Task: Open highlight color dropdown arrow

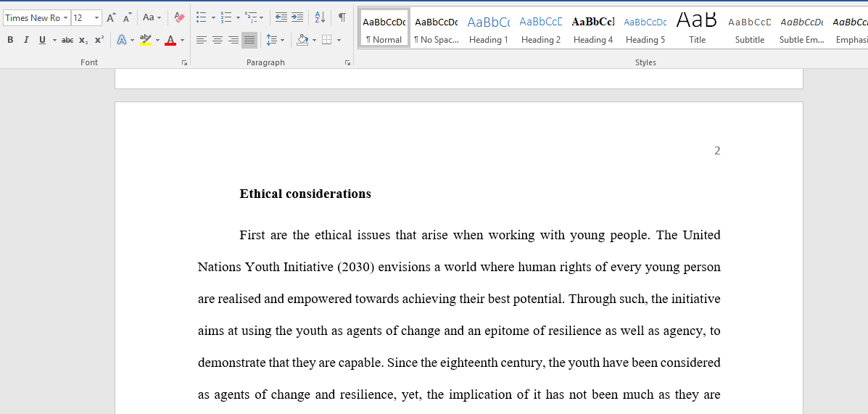Action: click(x=157, y=40)
